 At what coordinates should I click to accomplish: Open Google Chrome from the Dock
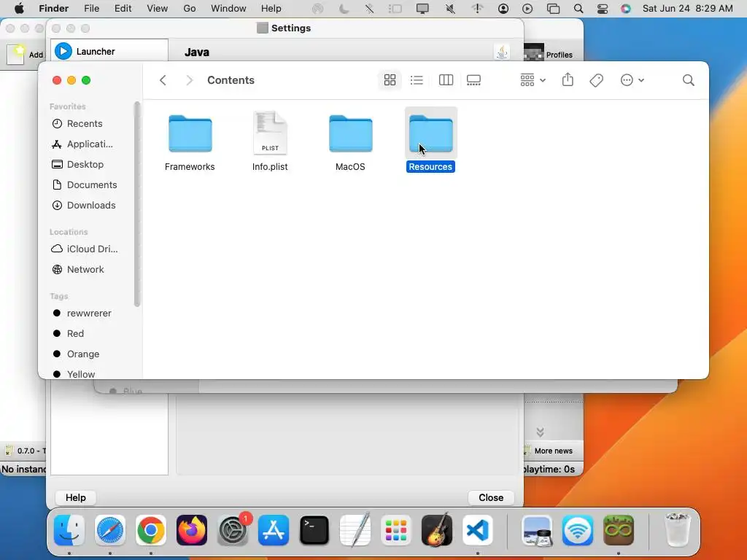pyautogui.click(x=150, y=530)
